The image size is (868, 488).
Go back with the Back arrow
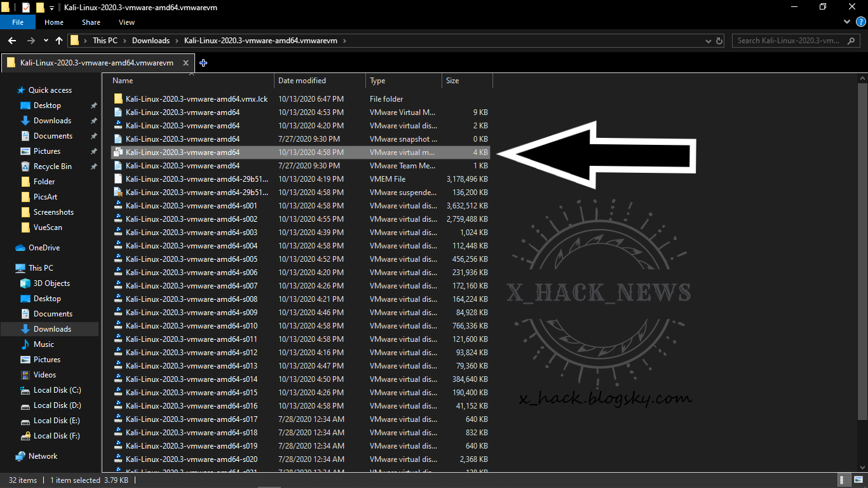coord(12,41)
